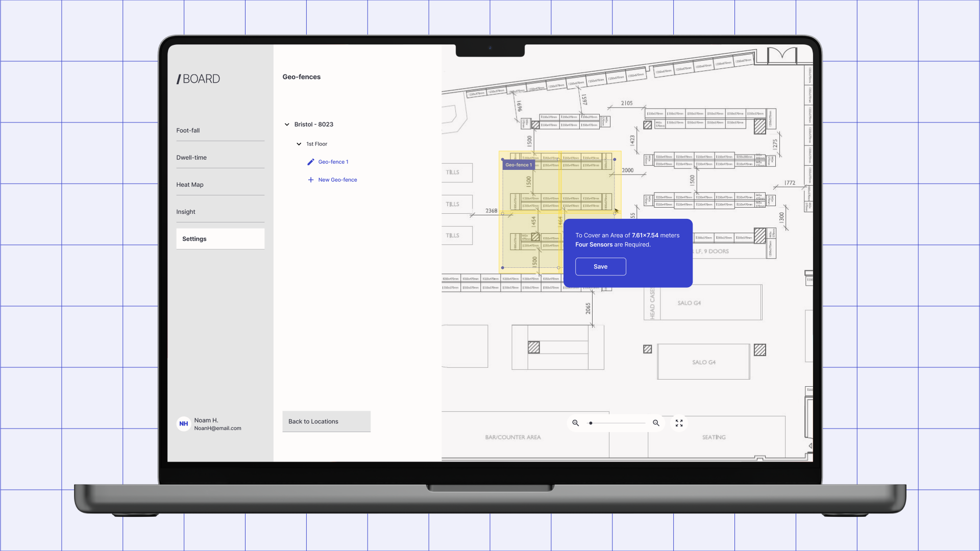Screen dimensions: 980x551
Task: Select Insight in the sidebar
Action: click(220, 212)
